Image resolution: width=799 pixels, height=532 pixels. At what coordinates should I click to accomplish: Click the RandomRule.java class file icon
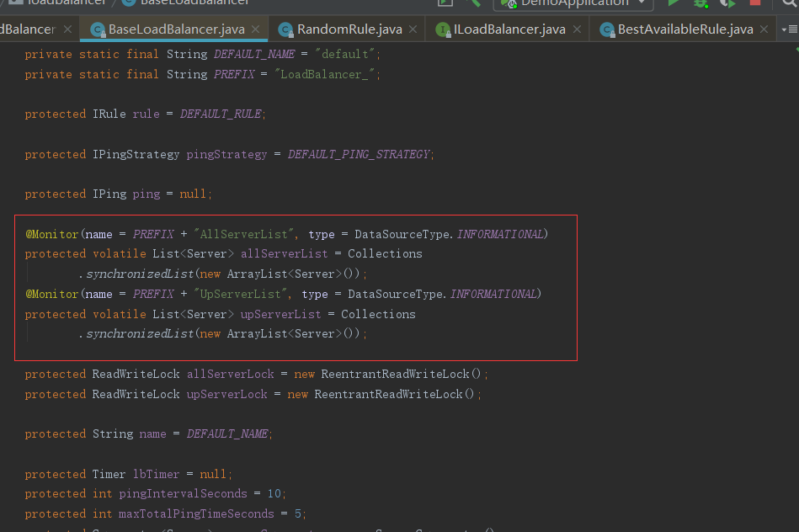point(286,30)
